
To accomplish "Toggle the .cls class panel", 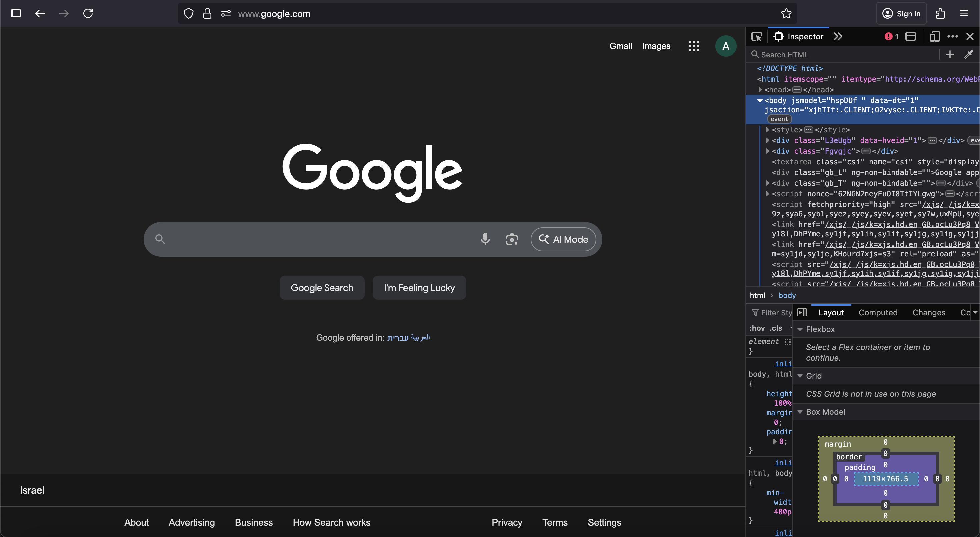I will tap(776, 328).
